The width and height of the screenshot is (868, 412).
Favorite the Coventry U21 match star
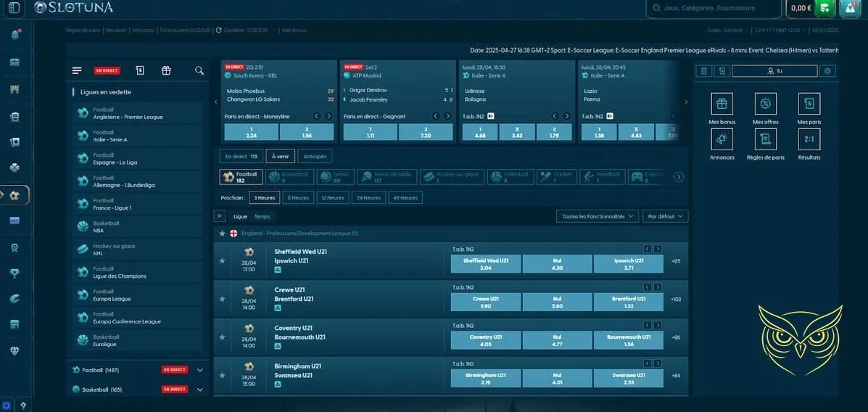223,337
